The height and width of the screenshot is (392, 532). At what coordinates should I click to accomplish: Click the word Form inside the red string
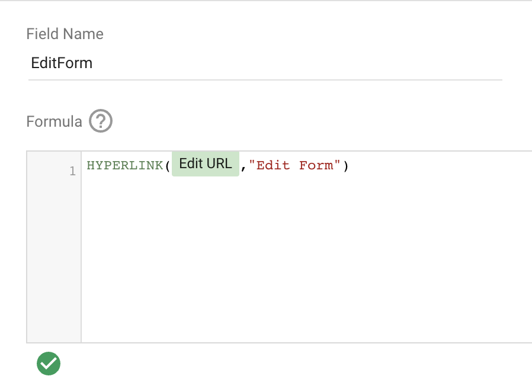(316, 165)
